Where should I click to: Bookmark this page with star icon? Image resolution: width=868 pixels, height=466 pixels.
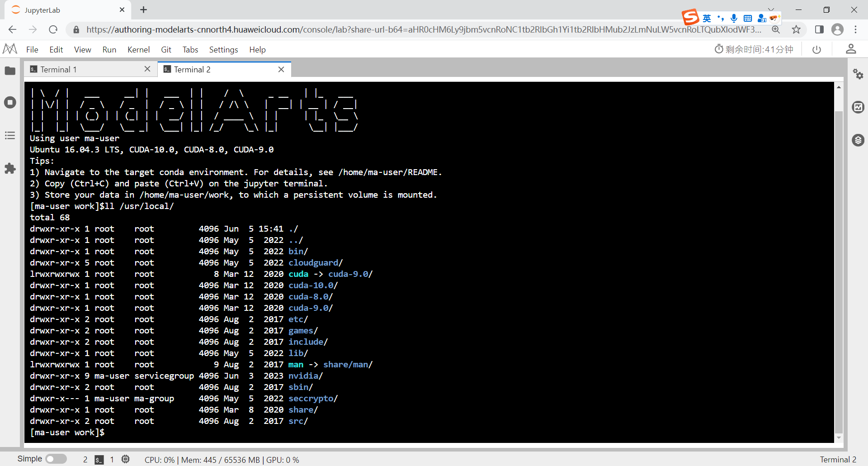point(796,29)
